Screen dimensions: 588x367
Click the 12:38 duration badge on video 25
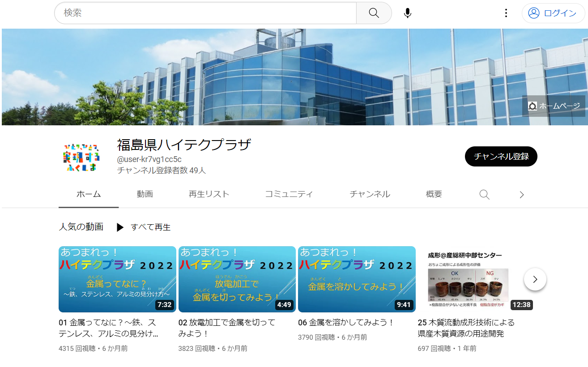tap(521, 305)
